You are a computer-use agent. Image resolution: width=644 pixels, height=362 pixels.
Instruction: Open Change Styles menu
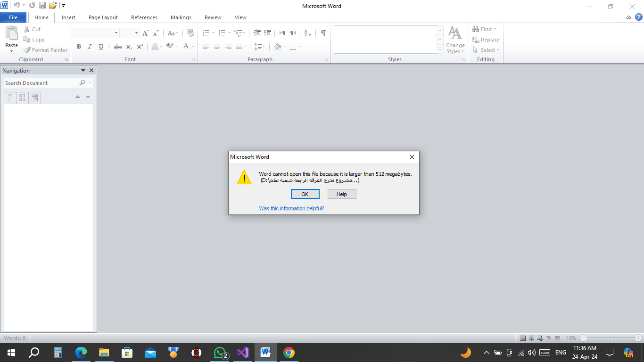[455, 41]
